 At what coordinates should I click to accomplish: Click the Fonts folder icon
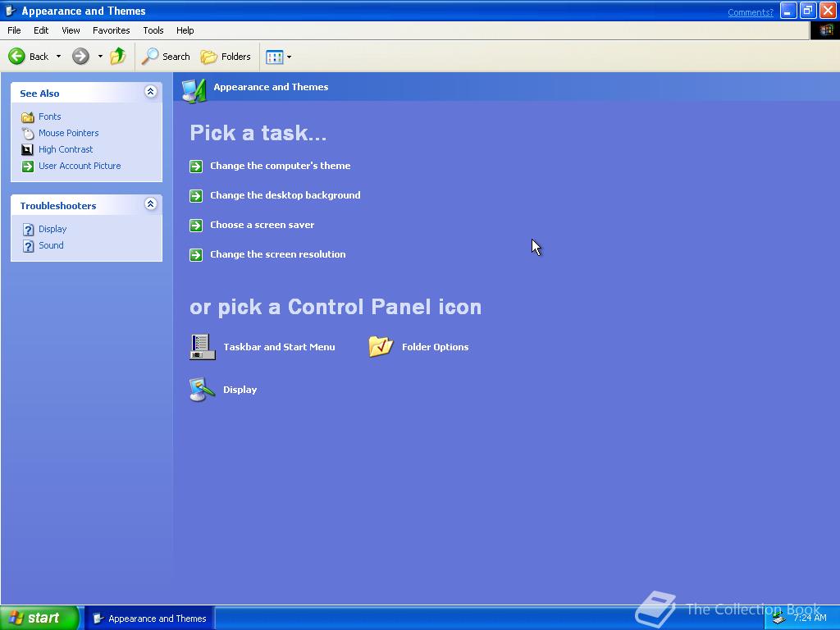pos(28,116)
